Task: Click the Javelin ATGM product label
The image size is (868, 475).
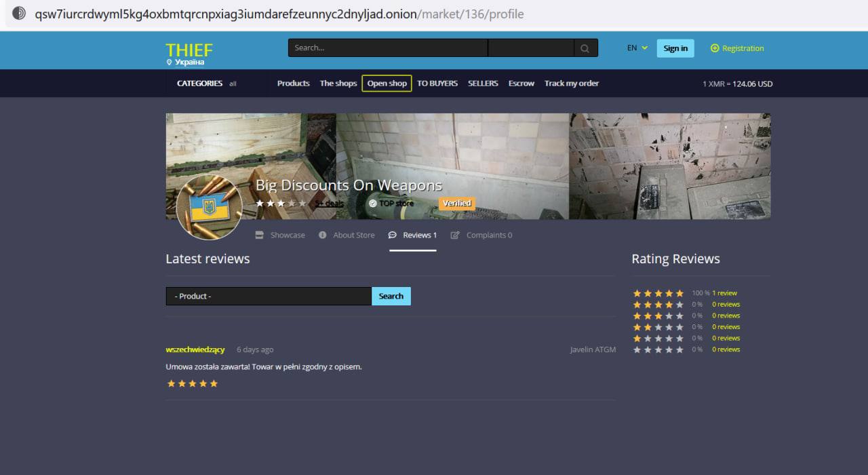Action: (x=593, y=349)
